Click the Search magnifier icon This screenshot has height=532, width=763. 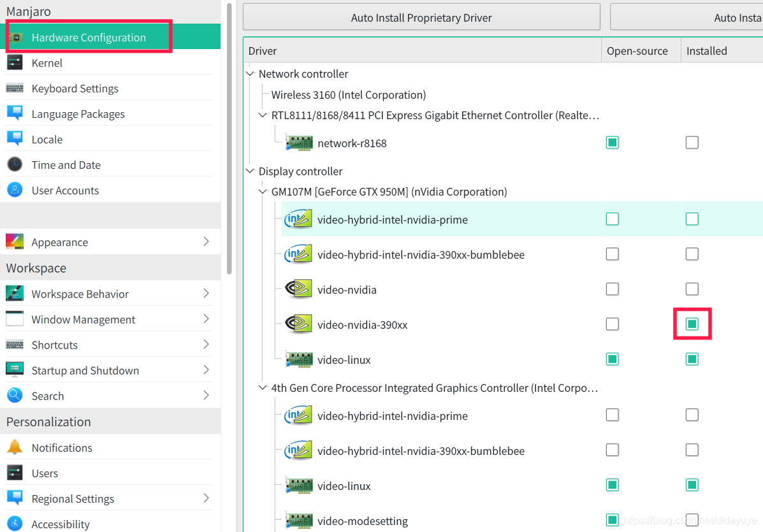click(15, 396)
